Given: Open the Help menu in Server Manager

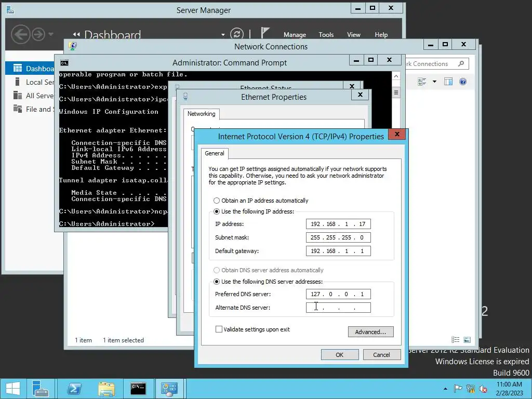Looking at the screenshot, I should point(381,35).
